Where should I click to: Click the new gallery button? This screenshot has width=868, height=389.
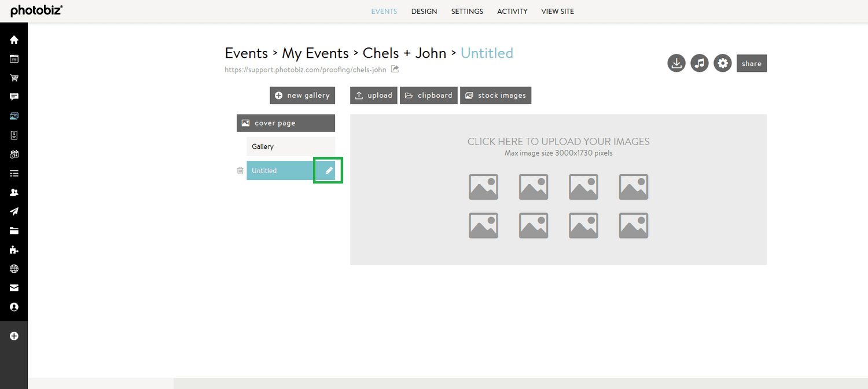click(x=302, y=95)
